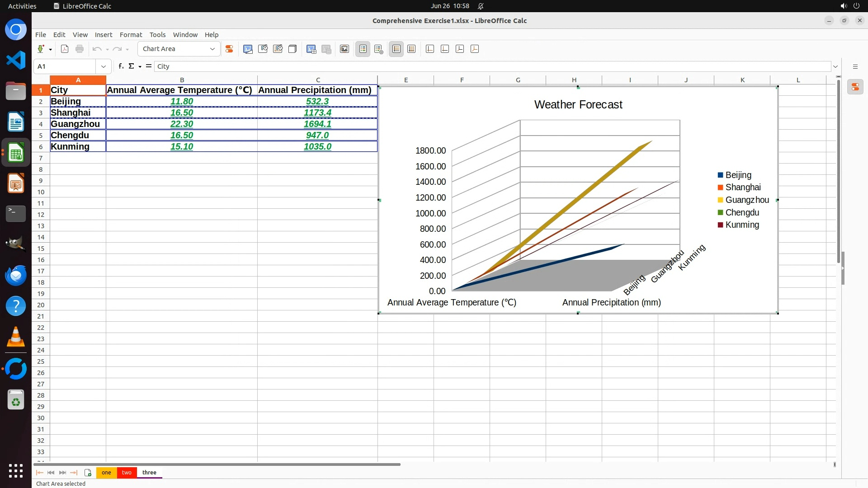868x488 pixels.
Task: Click the All Axes toolbar icon
Action: (475, 49)
